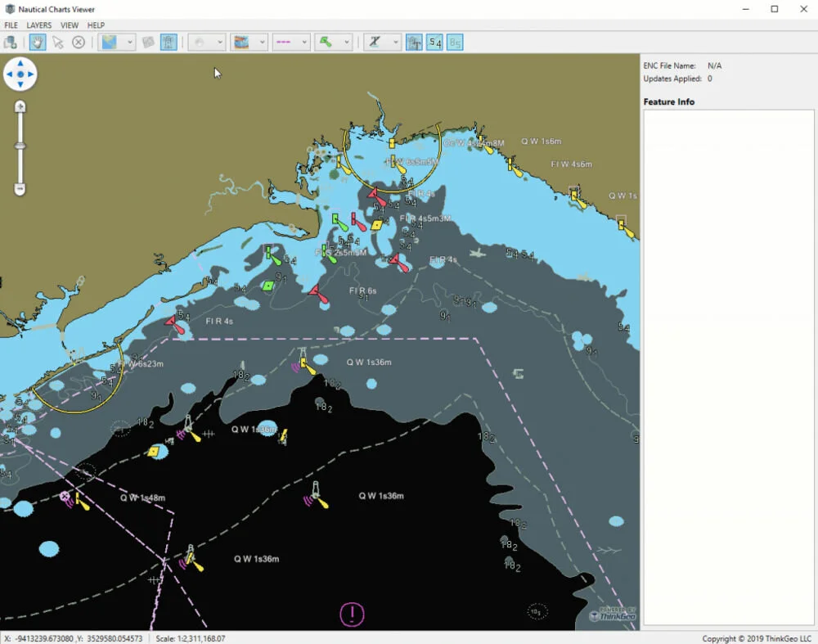Click the world base map icon
Image resolution: width=818 pixels, height=644 pixels.
pyautogui.click(x=110, y=43)
